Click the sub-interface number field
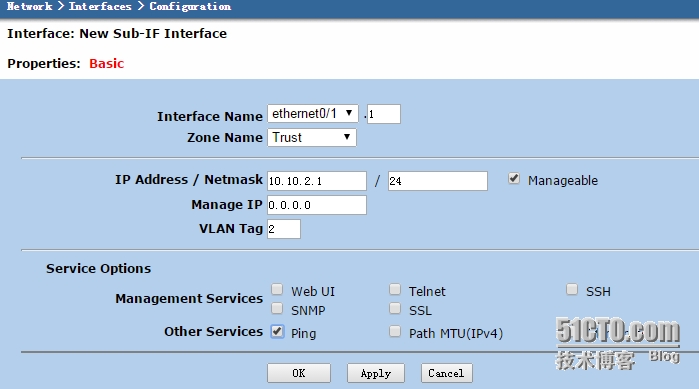 pyautogui.click(x=383, y=114)
